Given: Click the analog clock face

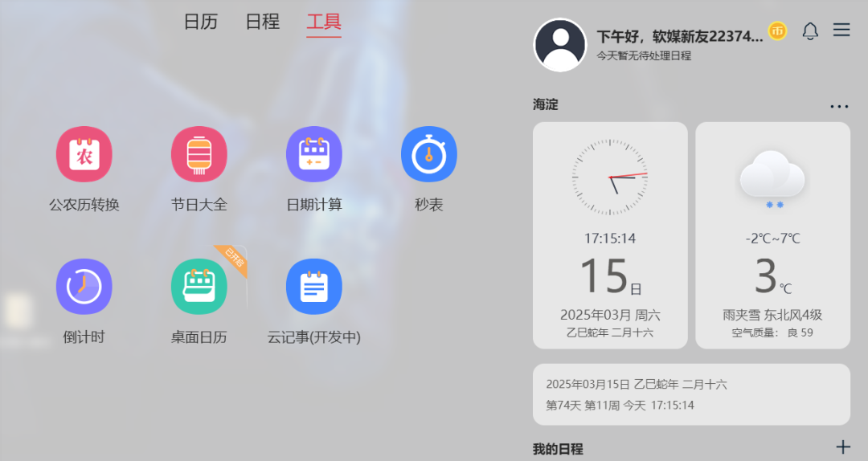Looking at the screenshot, I should tap(610, 177).
